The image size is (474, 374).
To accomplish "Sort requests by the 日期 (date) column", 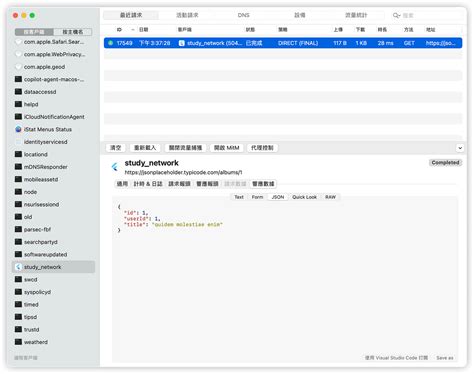I will 144,30.
